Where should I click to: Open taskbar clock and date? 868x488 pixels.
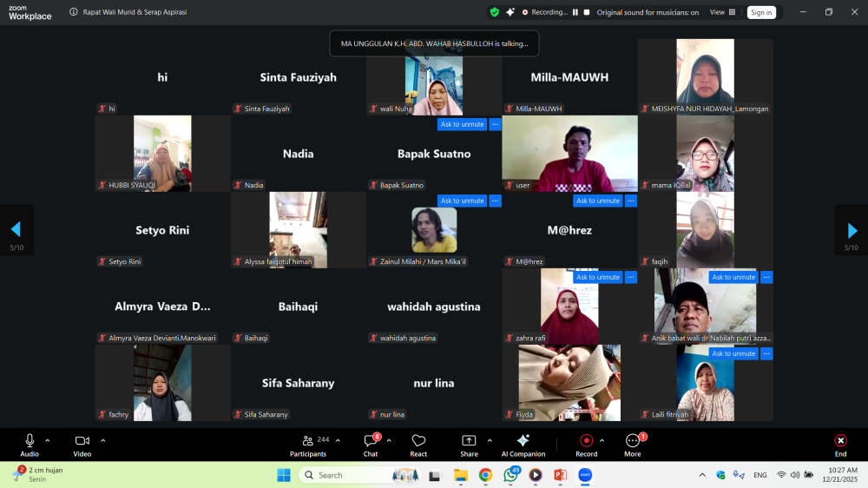[x=839, y=475]
